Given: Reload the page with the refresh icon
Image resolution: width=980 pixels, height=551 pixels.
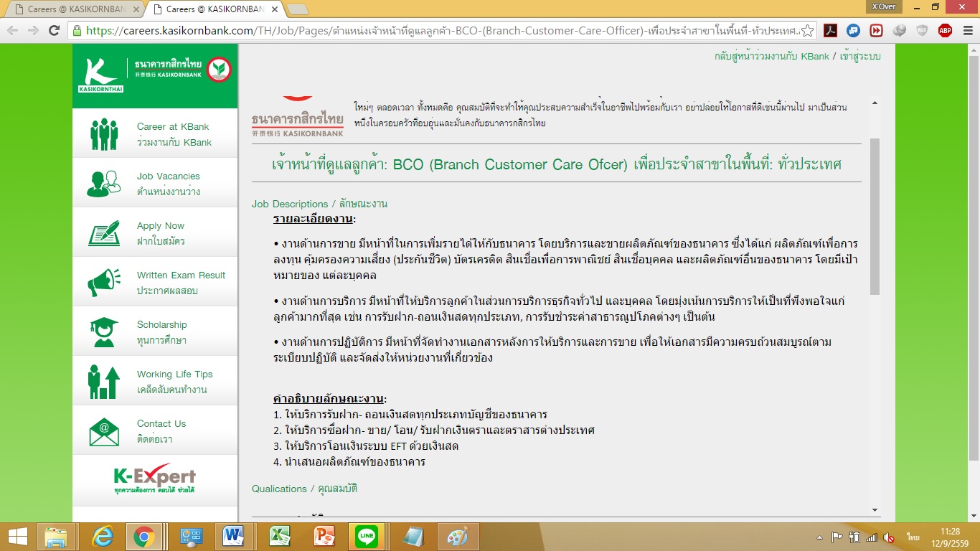Looking at the screenshot, I should coord(54,30).
